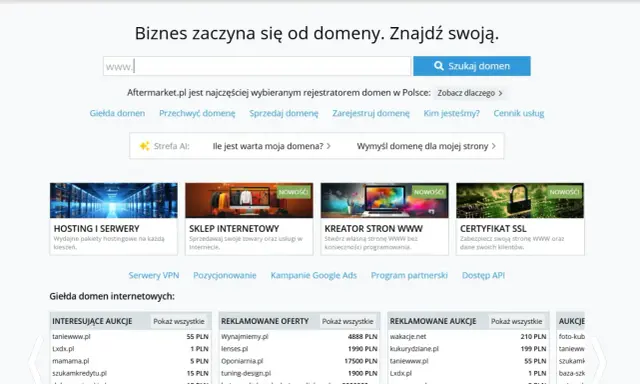This screenshot has width=640, height=384.
Task: Open Lxdx.pl under Reklamowane aukcje
Action: [x=401, y=373]
